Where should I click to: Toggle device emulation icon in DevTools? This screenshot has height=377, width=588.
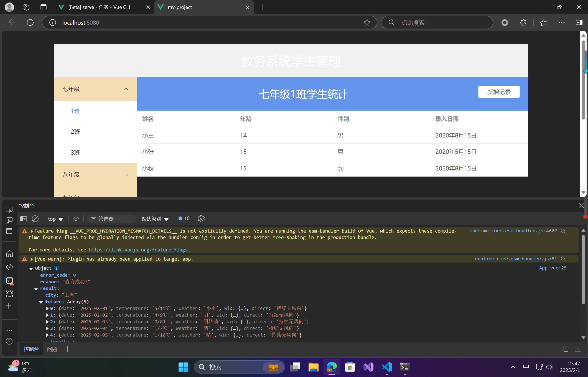[9, 220]
